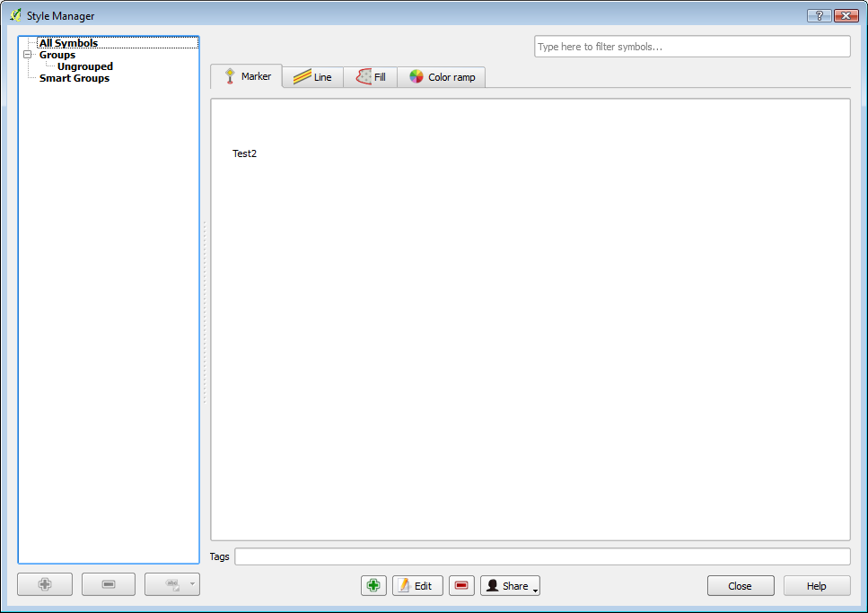Open the Share dropdown menu
This screenshot has height=613, width=868.
pyautogui.click(x=510, y=585)
